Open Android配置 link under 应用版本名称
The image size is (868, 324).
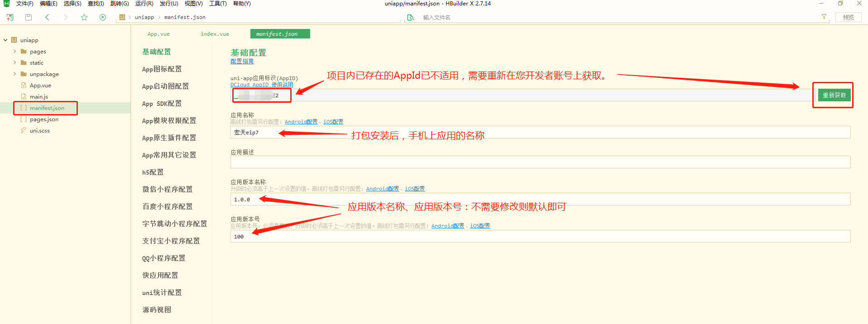pos(383,189)
